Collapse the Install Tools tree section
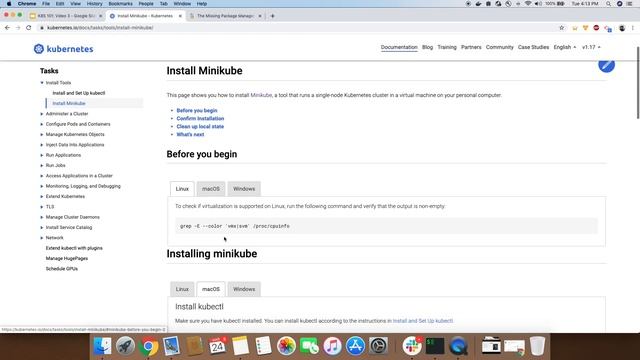Screen dimensions: 640x360 (x=42, y=83)
